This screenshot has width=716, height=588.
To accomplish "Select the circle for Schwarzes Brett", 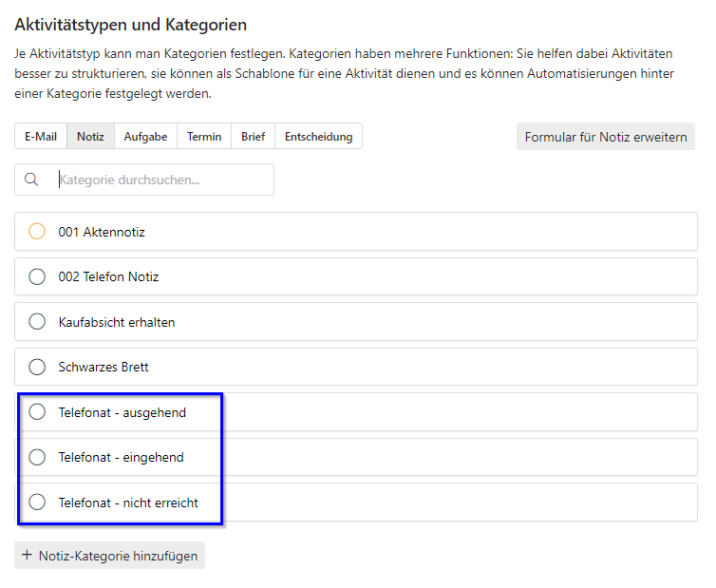I will click(37, 367).
